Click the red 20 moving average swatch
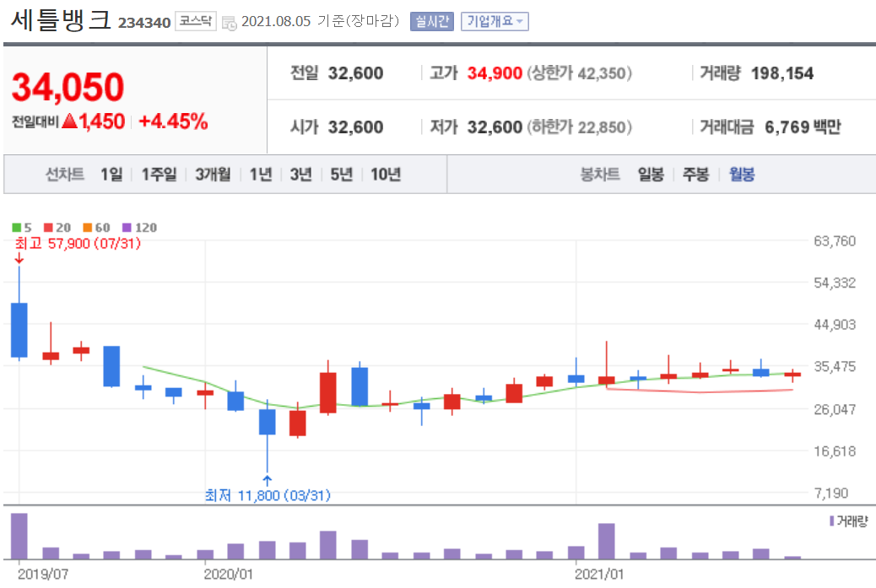 49,227
